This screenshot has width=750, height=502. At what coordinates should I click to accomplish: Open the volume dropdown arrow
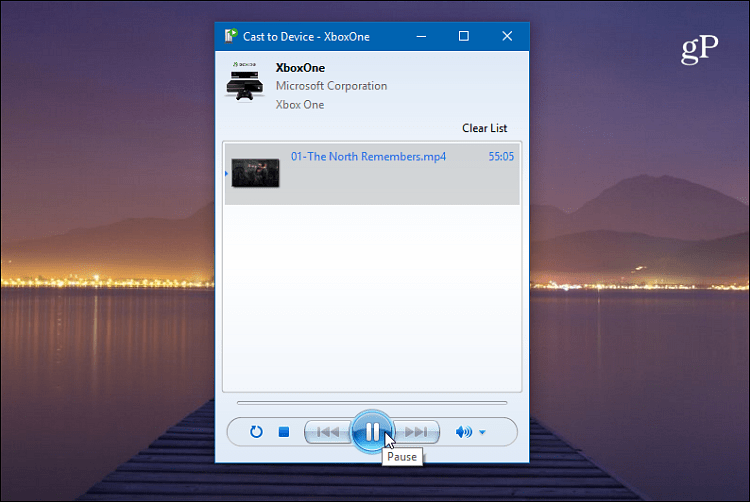click(482, 432)
